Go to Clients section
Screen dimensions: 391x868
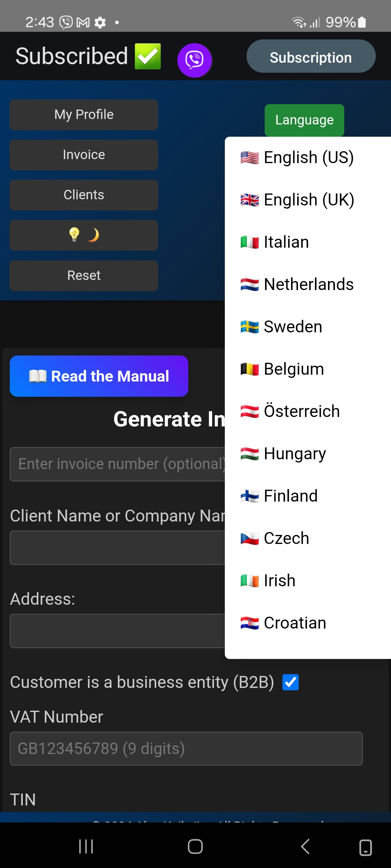84,195
